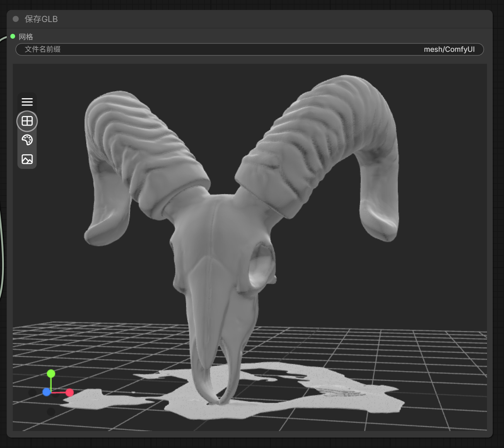The width and height of the screenshot is (504, 448).
Task: Collapse the 保存GLB node via header dot
Action: pyautogui.click(x=16, y=19)
